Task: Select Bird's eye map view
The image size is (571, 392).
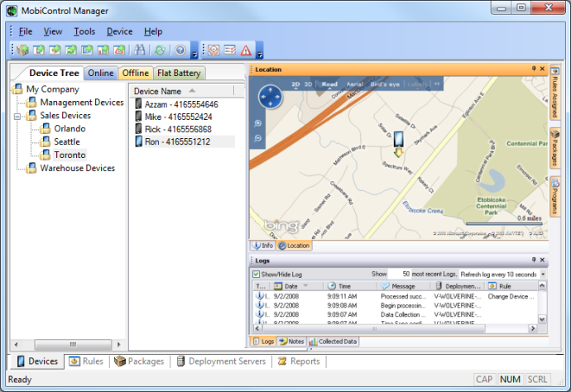Action: (385, 84)
